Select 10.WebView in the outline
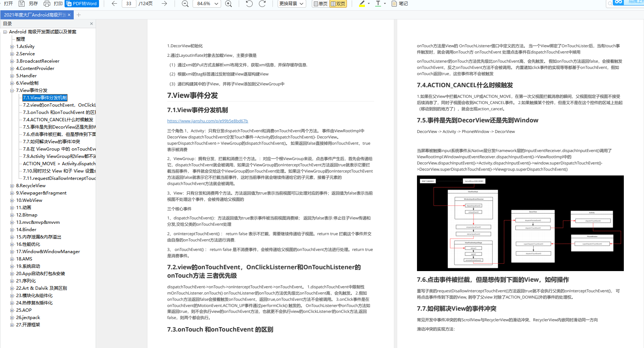The height and width of the screenshot is (348, 644). pos(29,200)
